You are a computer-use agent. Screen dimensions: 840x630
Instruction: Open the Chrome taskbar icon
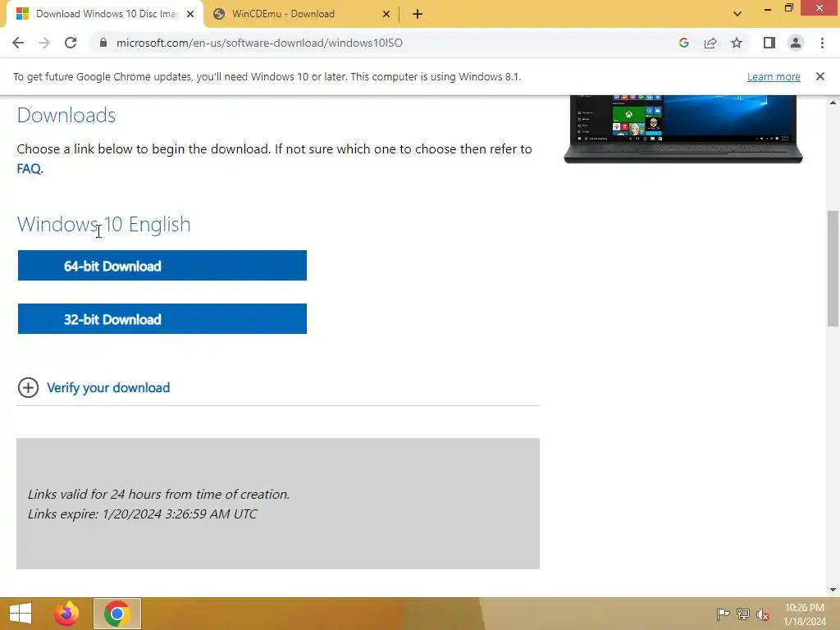[117, 614]
